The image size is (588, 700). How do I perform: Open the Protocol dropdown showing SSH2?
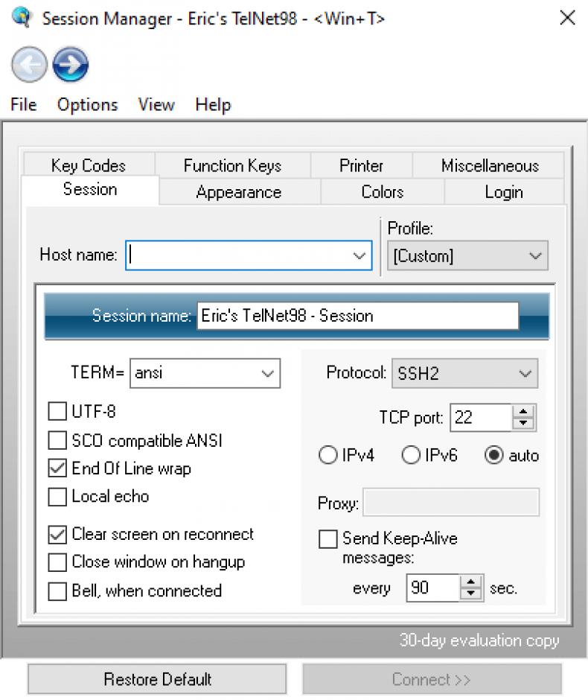[464, 373]
